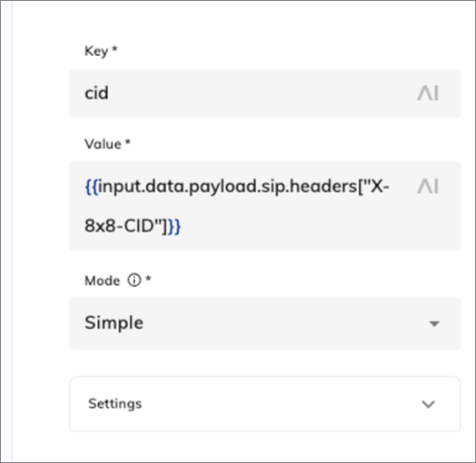Place cursor at closing blue braces in Value

[174, 226]
